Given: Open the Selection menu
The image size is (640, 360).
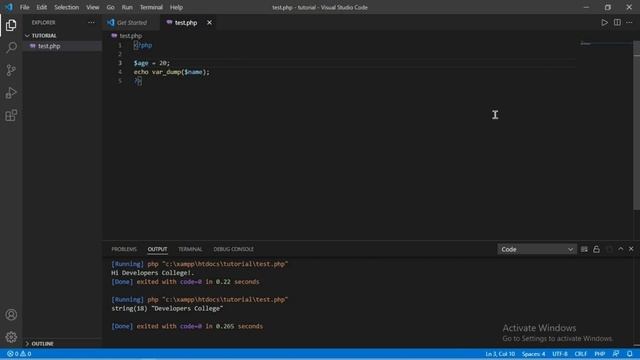Looking at the screenshot, I should click(67, 7).
